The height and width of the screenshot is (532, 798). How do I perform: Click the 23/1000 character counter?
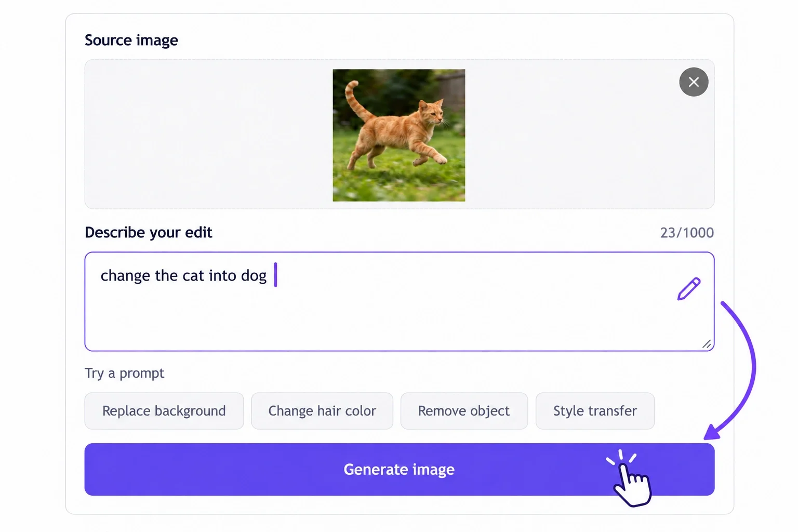tap(687, 233)
